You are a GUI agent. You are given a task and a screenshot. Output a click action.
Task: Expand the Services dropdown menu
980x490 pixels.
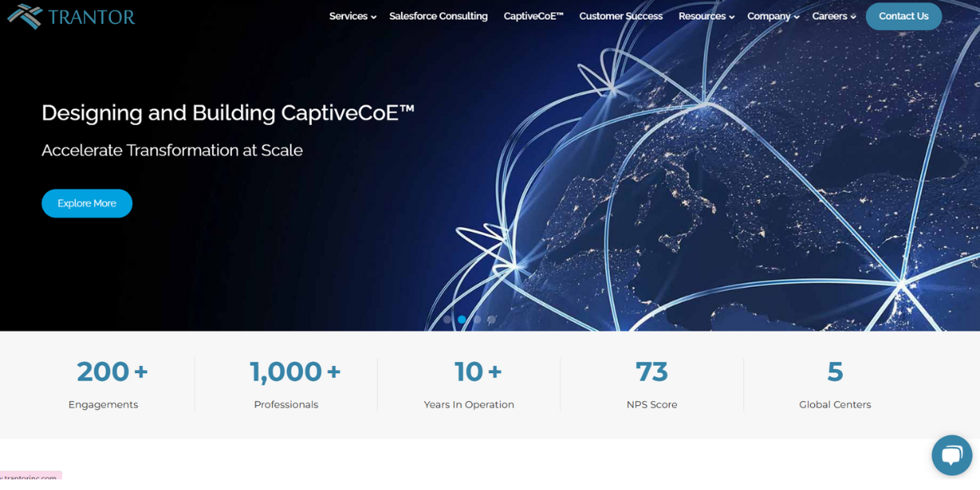(x=352, y=16)
